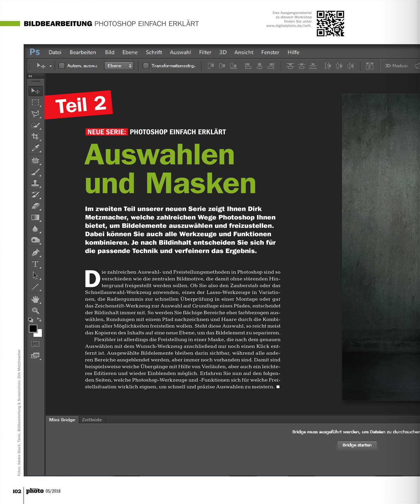
Task: Click the Ps application logo
Action: click(35, 52)
